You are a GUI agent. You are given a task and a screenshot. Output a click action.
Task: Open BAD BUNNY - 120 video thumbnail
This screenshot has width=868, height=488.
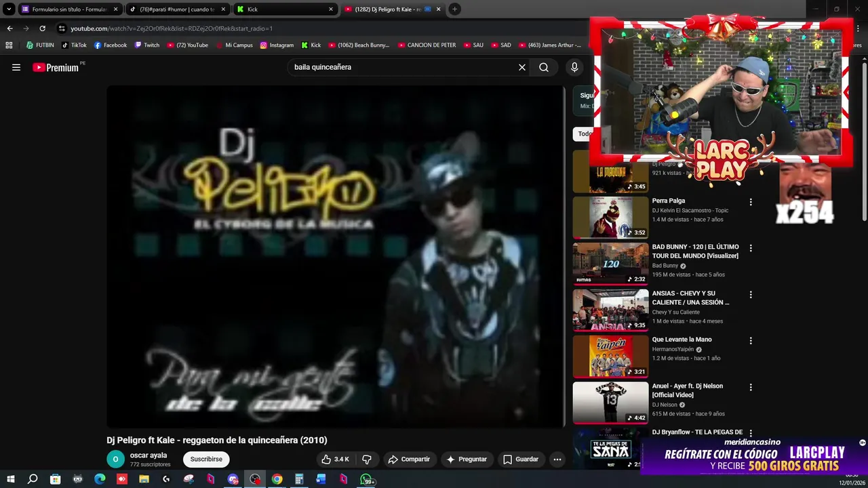(x=610, y=264)
